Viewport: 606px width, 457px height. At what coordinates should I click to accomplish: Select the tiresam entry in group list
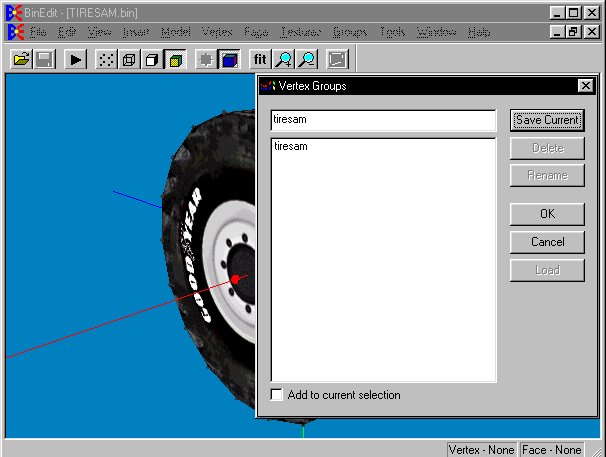coord(290,147)
